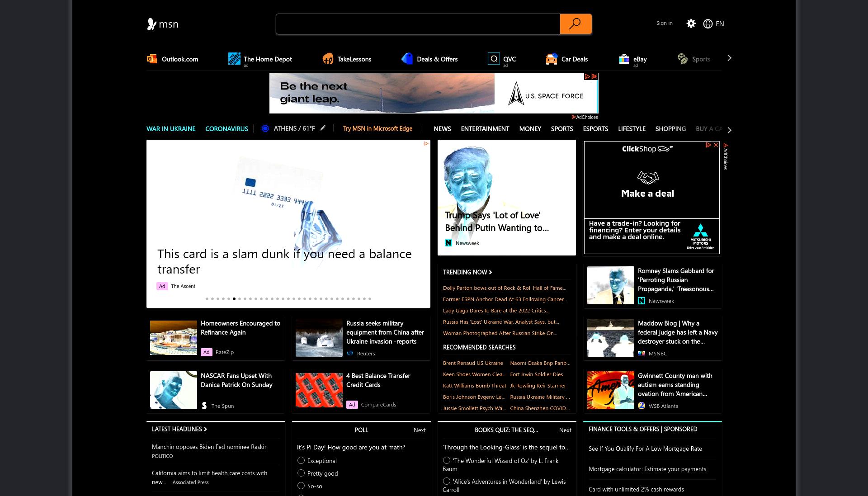Click the Sign in link

(x=664, y=23)
